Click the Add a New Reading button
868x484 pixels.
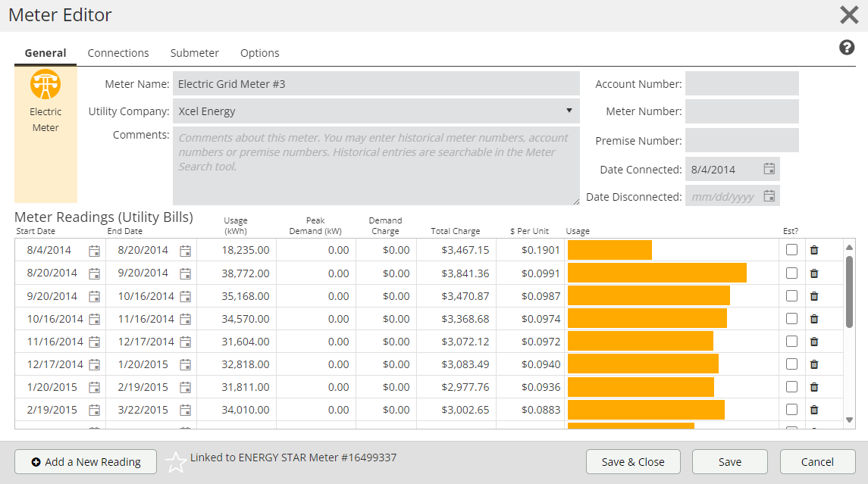(86, 461)
